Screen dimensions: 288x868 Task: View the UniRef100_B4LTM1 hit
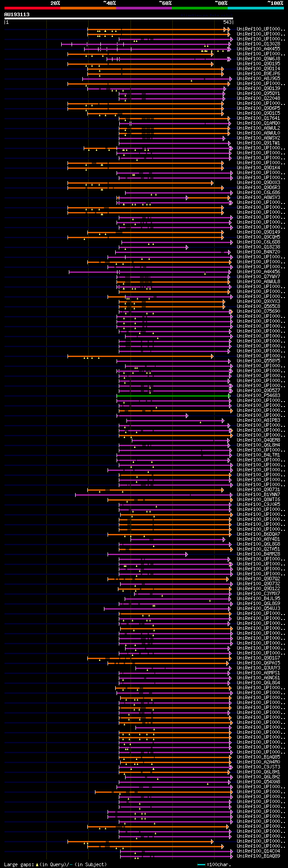tap(258, 455)
